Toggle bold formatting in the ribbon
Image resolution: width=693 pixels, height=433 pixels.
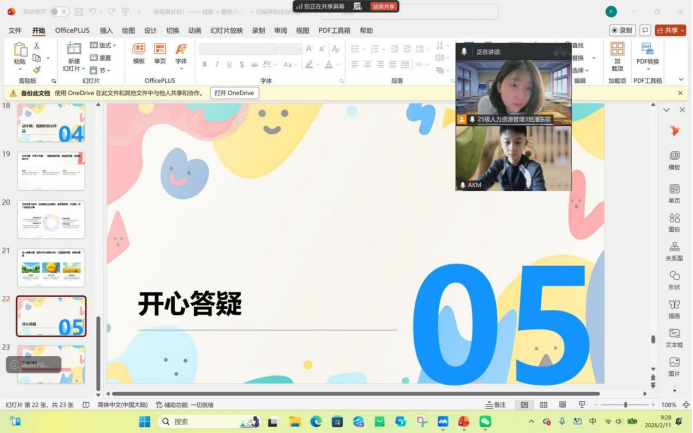click(204, 64)
